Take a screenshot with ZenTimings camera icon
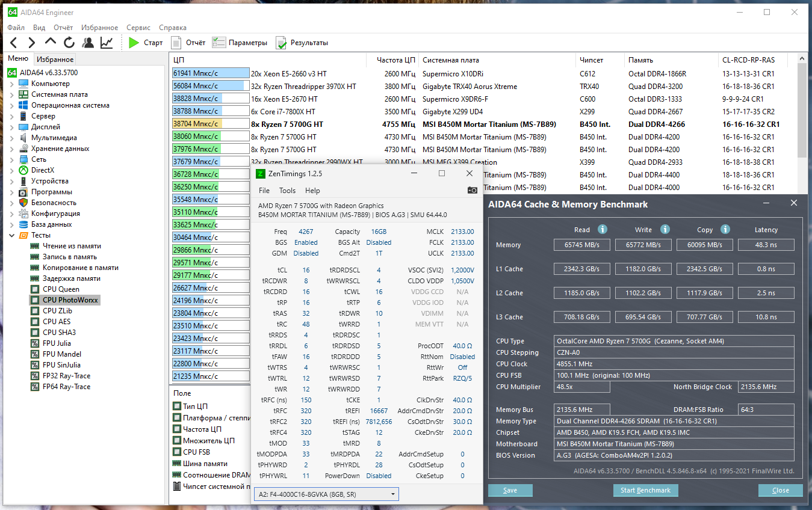The height and width of the screenshot is (510, 812). click(473, 191)
